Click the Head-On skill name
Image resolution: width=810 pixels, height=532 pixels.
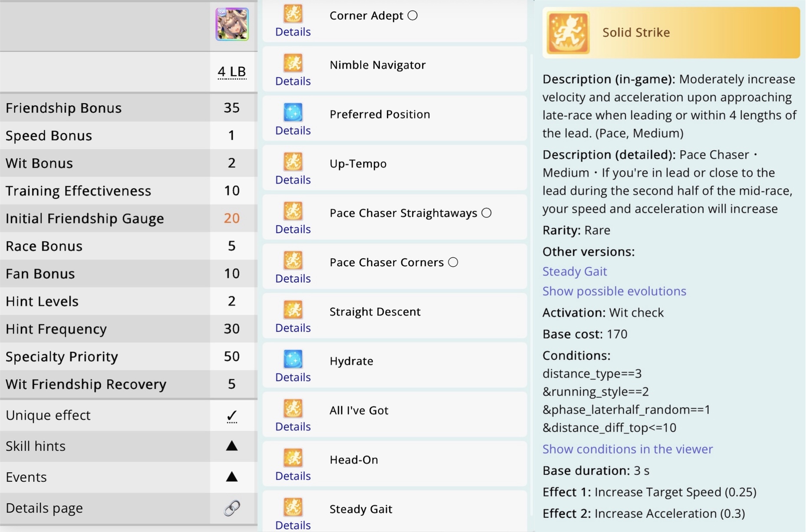coord(354,460)
